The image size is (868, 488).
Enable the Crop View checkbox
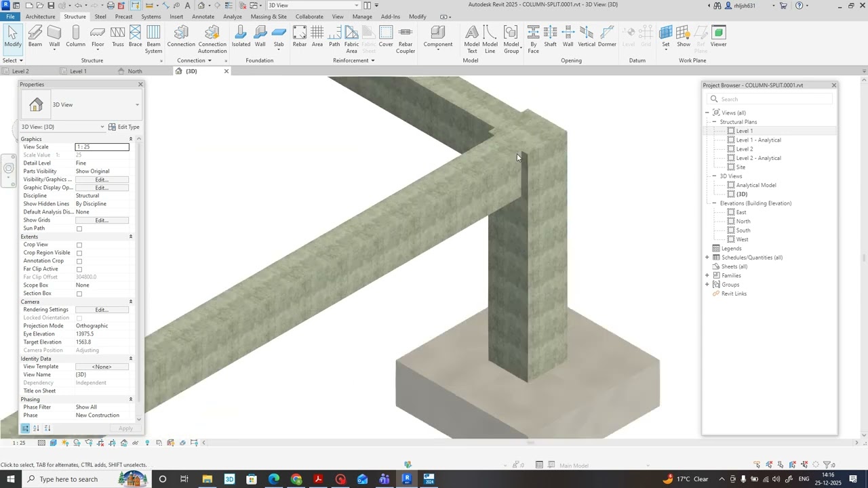click(79, 245)
